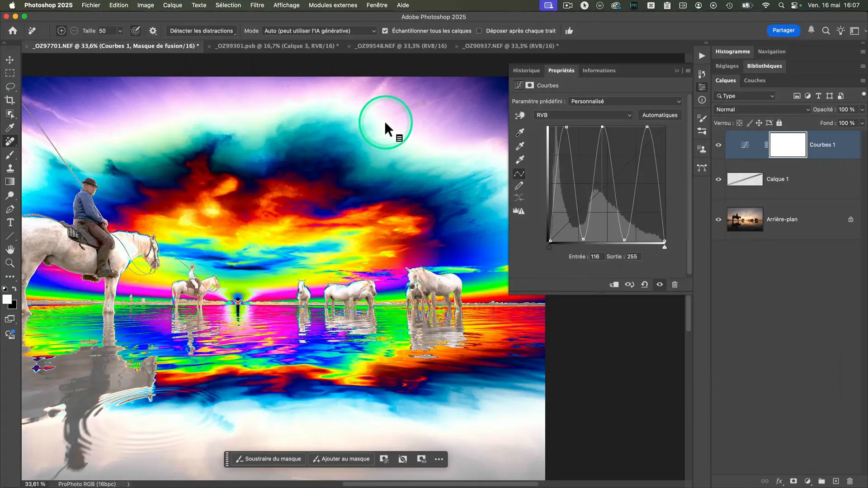
Task: Click Soustraire du masque button
Action: tap(269, 459)
